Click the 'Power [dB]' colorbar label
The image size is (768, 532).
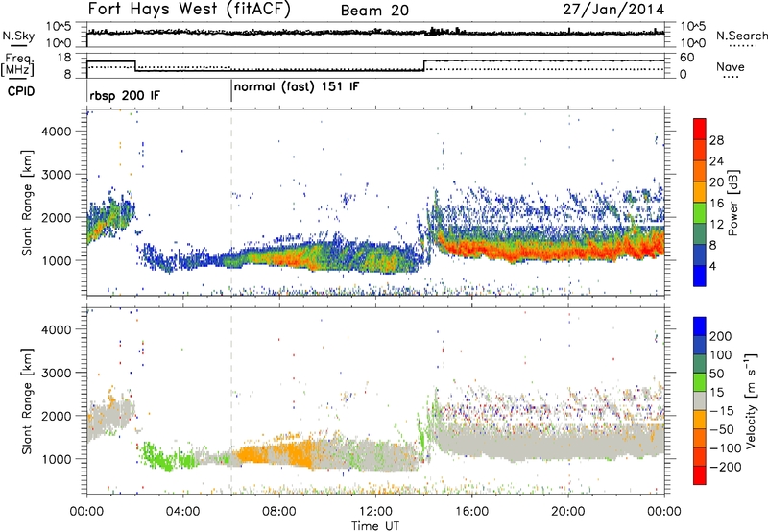coord(732,203)
